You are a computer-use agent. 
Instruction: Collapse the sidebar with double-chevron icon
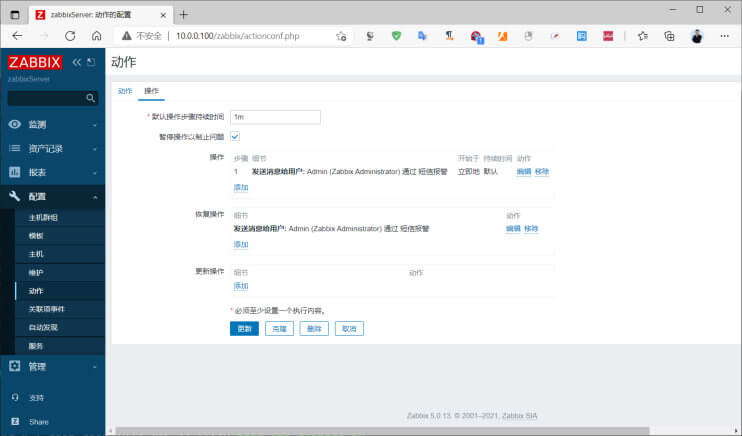tap(77, 62)
